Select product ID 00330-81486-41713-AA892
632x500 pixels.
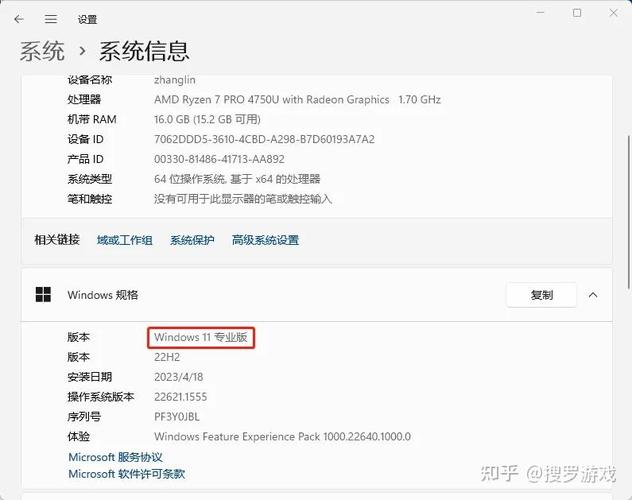(219, 159)
